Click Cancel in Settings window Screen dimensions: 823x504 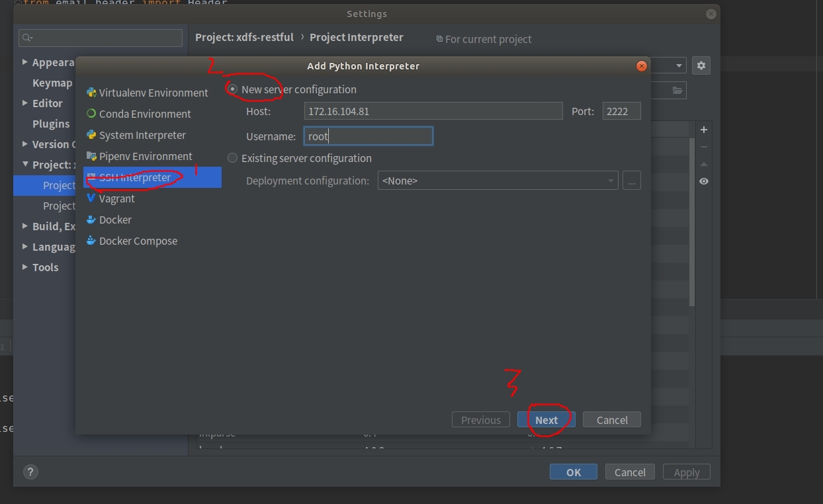pos(630,472)
